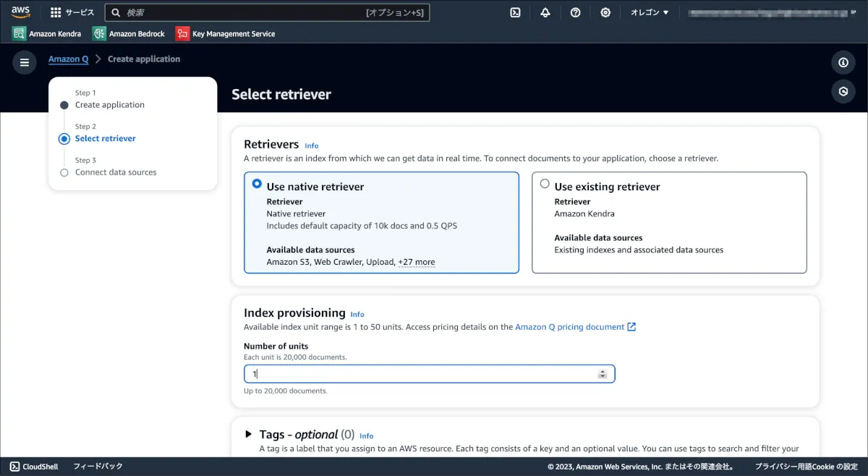Open the hamburger navigation menu

25,62
